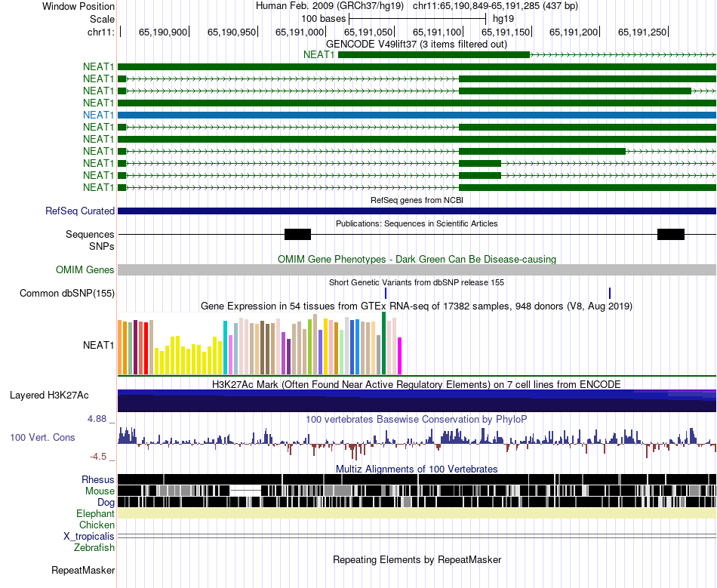This screenshot has height=588, width=717.
Task: Click the OMIM Gene Phenotypes track title
Action: [417, 259]
